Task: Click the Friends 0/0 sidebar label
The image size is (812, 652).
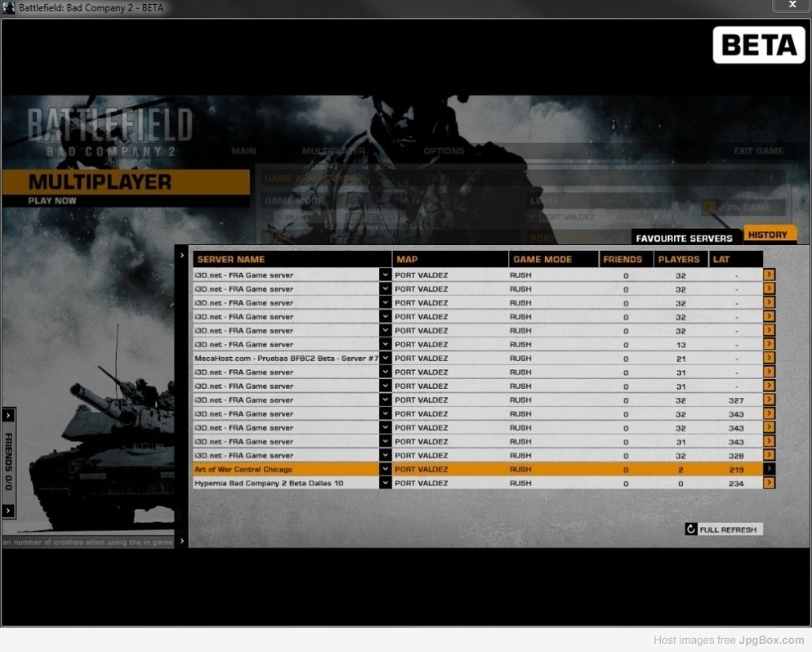Action: [8, 462]
